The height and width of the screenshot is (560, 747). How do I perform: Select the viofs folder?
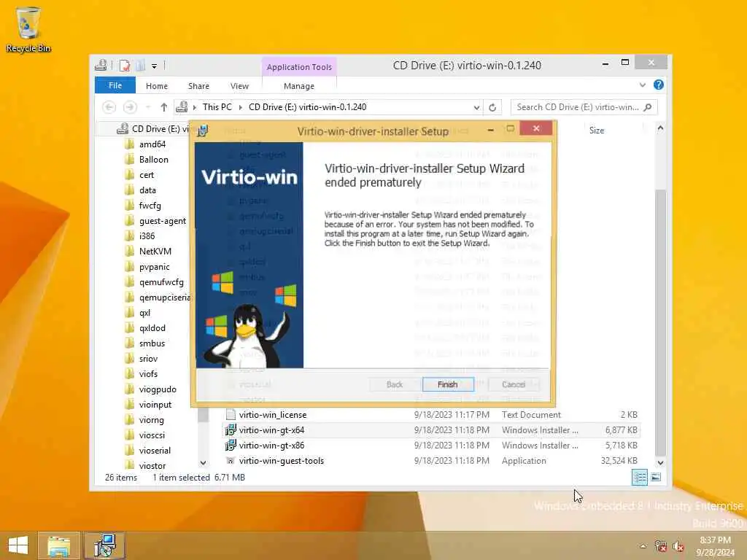click(148, 374)
